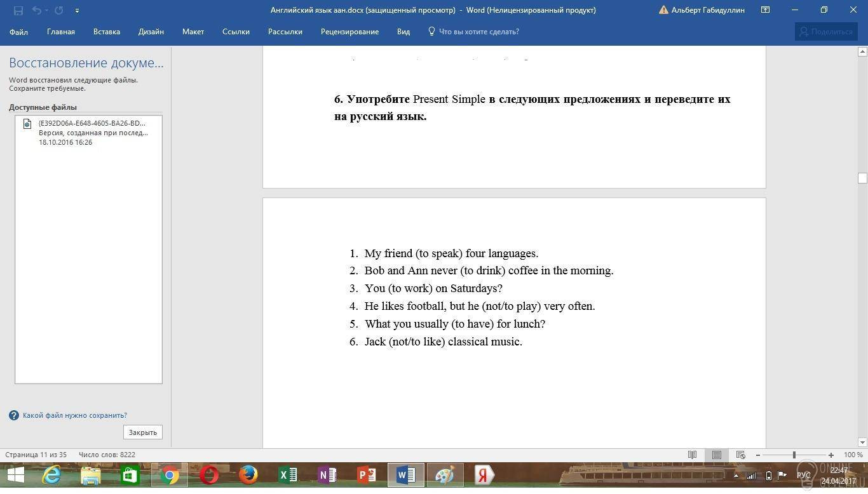Screen dimensions: 868x494
Task: Open the Файл menu
Action: [18, 32]
